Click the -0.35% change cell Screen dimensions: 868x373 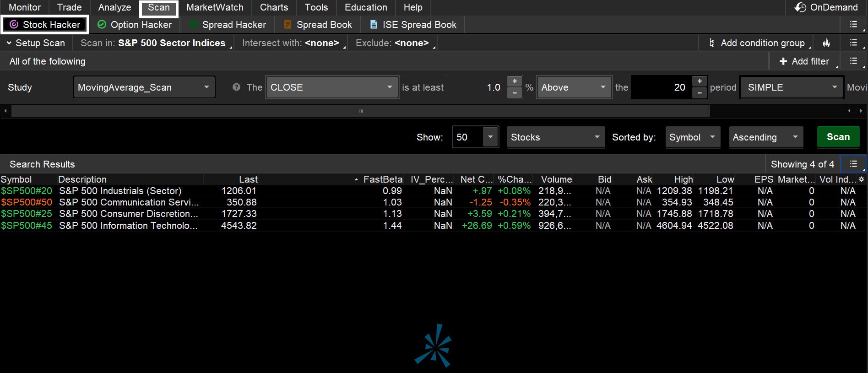[515, 202]
